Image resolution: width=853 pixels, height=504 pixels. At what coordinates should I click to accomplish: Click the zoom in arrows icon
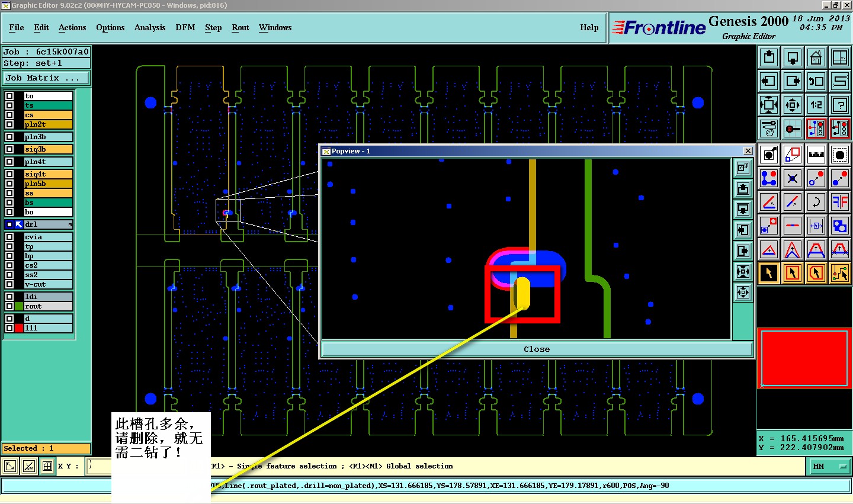coord(769,105)
